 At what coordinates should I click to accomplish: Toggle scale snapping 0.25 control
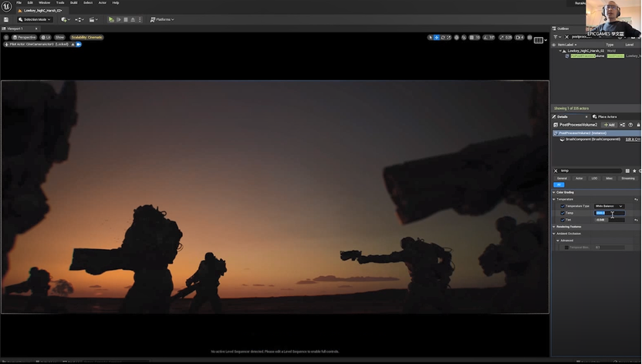[505, 37]
